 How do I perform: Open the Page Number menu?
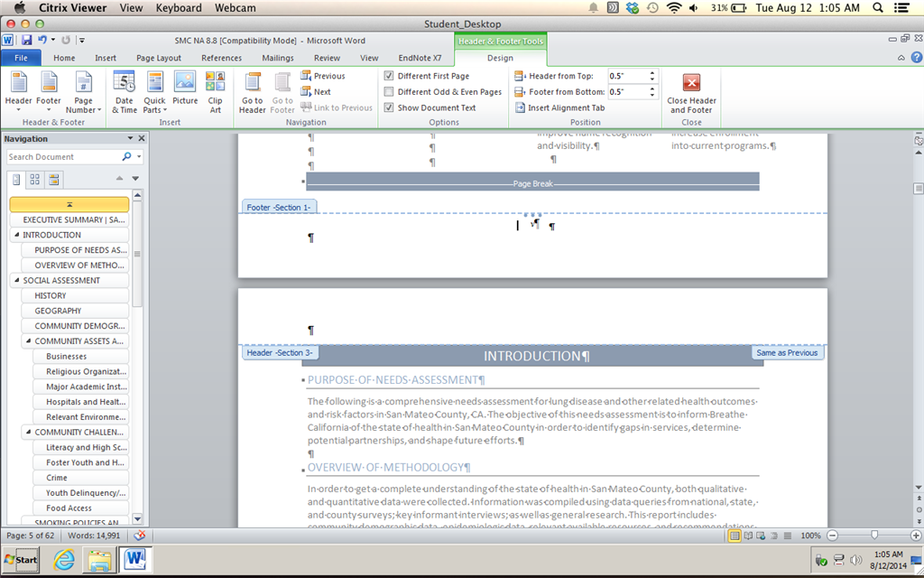click(84, 93)
